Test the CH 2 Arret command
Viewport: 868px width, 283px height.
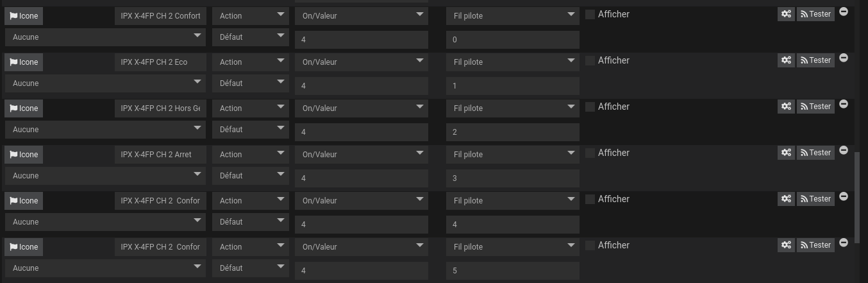tap(815, 153)
